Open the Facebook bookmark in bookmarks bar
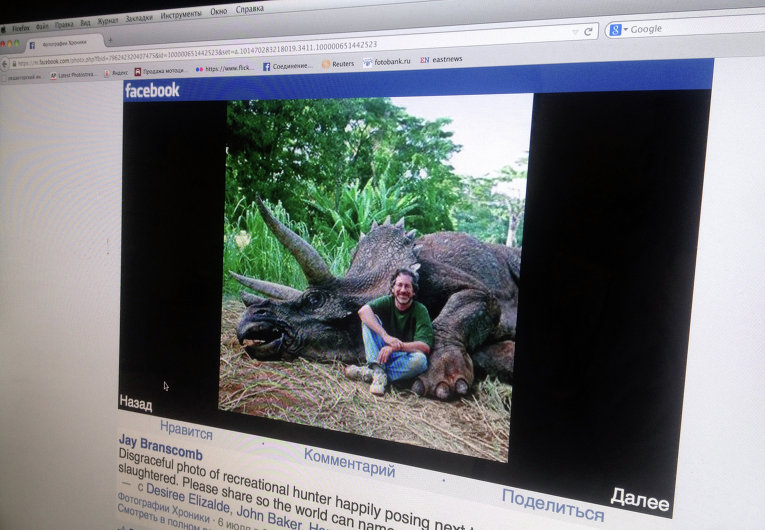Screen dimensions: 765x530 click(288, 66)
